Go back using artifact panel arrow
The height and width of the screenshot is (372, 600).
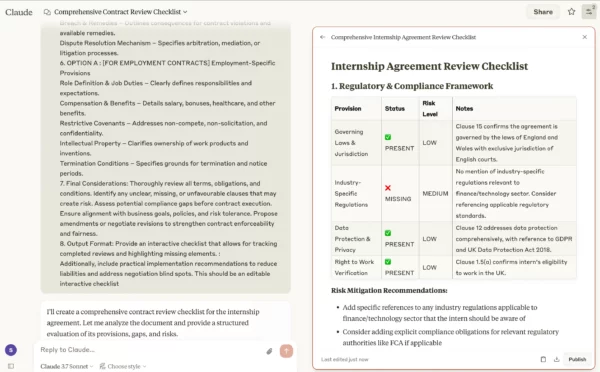[x=323, y=37]
